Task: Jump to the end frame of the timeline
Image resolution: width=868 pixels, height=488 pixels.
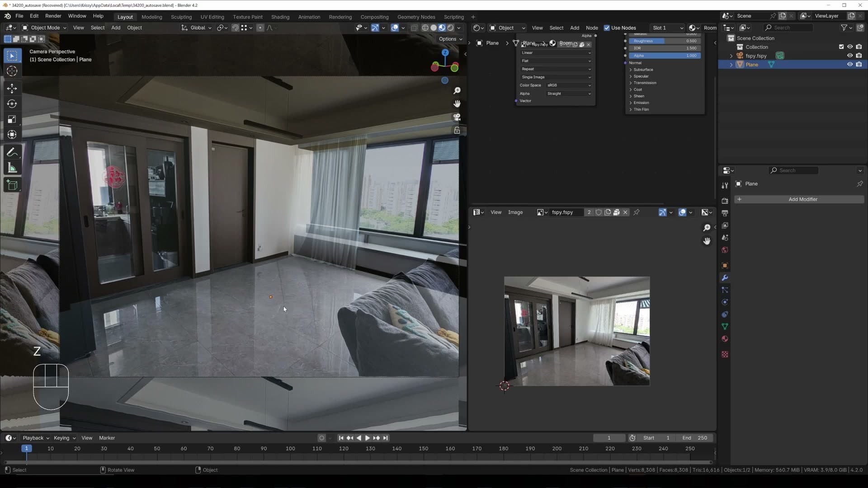Action: pyautogui.click(x=385, y=438)
